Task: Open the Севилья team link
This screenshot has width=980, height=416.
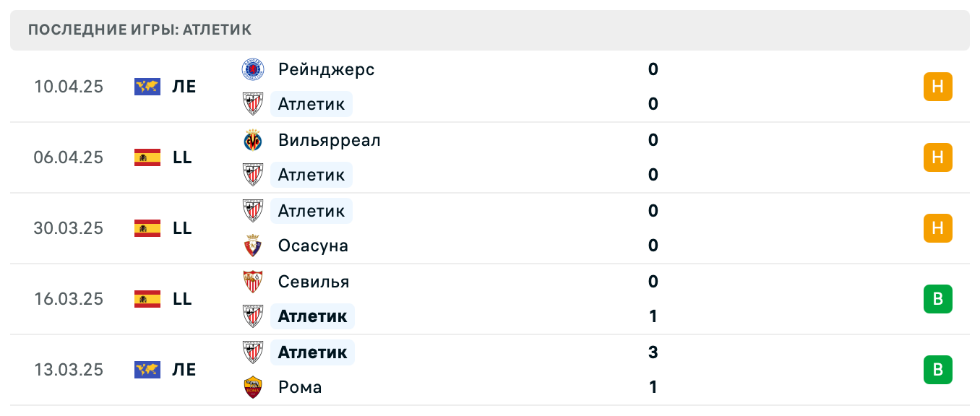Action: click(314, 282)
